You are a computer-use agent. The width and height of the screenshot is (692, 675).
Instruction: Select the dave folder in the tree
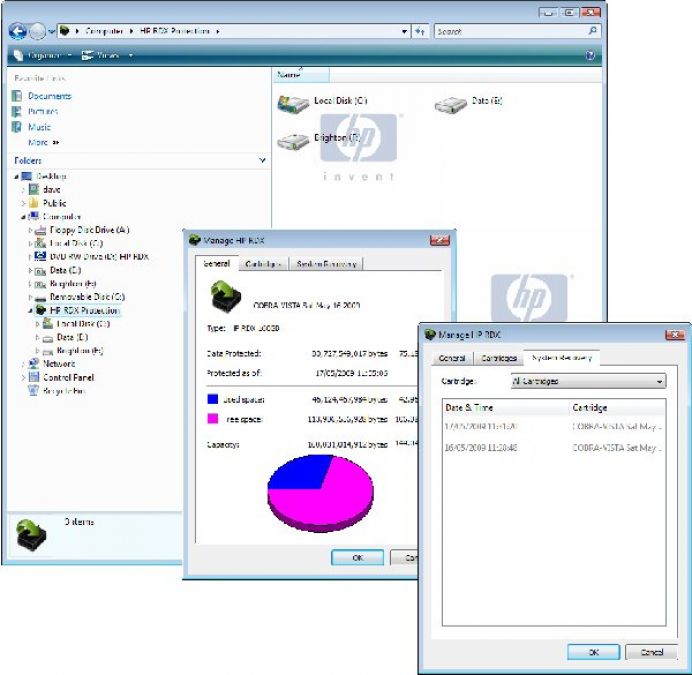tap(51, 189)
